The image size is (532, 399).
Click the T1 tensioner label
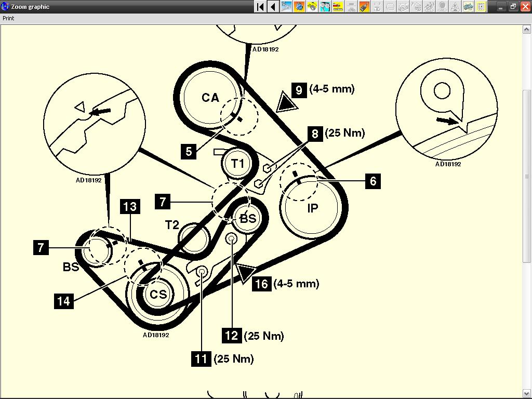237,164
